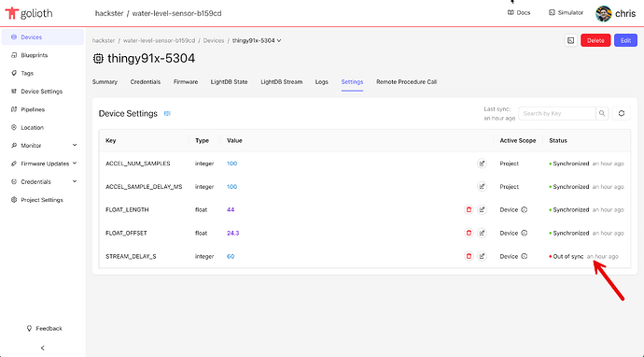This screenshot has width=644, height=357.
Task: Open the Remote Procedure Call tab
Action: coord(406,82)
